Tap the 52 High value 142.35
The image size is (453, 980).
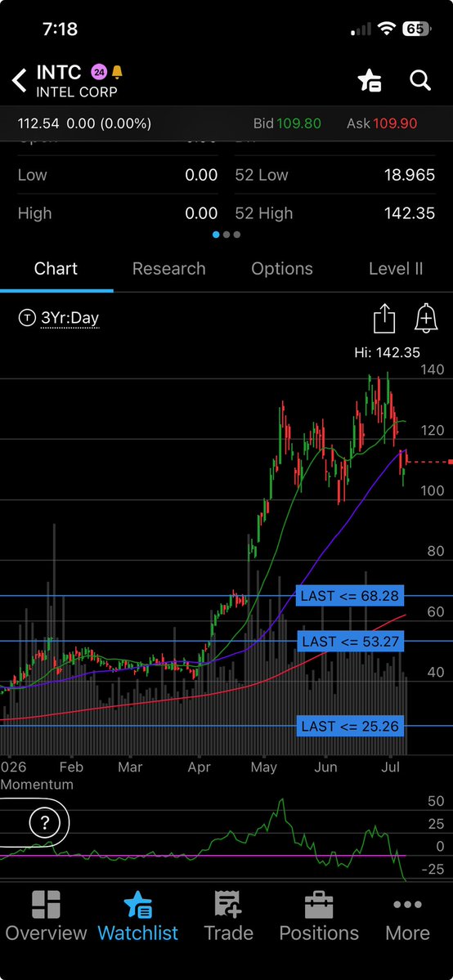click(x=409, y=213)
